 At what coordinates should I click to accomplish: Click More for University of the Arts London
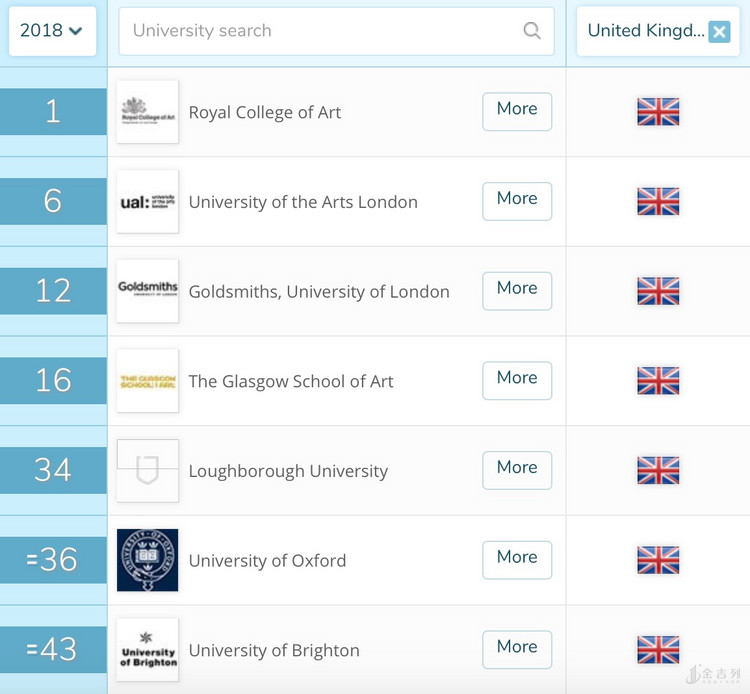[517, 201]
